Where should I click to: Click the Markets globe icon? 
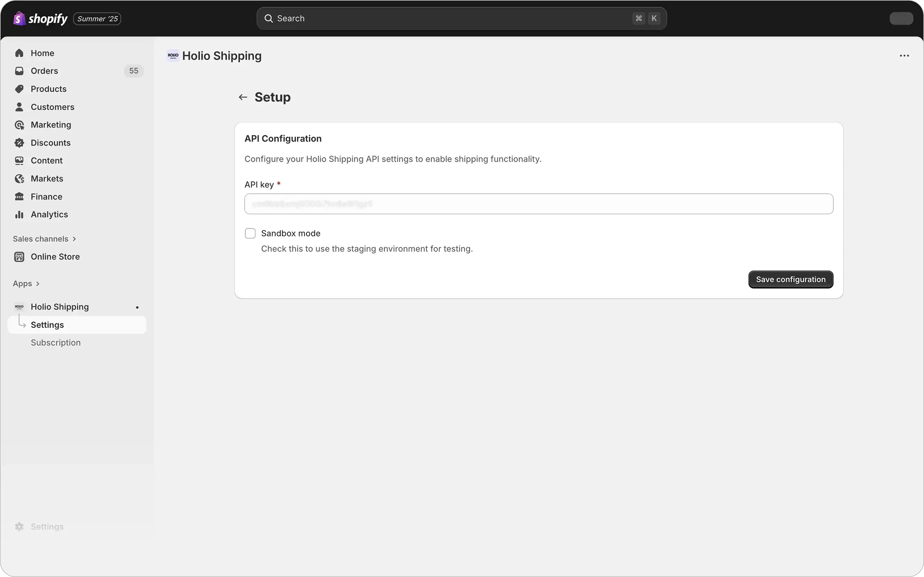pos(19,178)
